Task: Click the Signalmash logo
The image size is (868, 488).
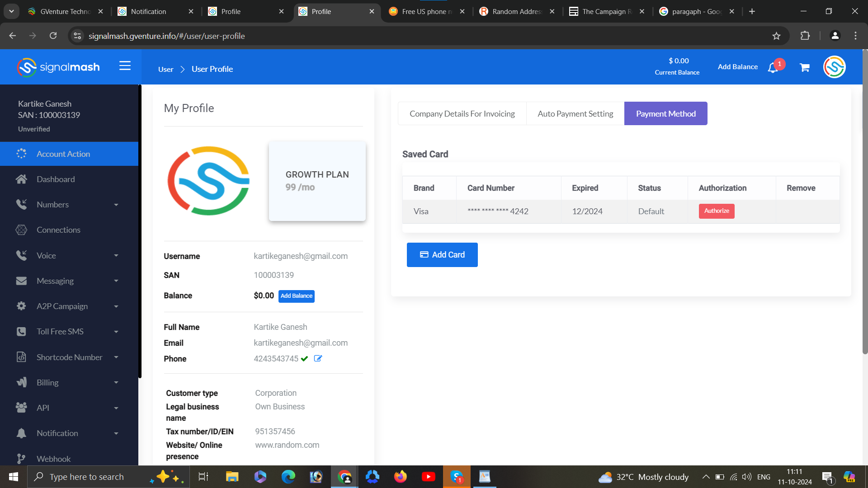Action: click(58, 67)
